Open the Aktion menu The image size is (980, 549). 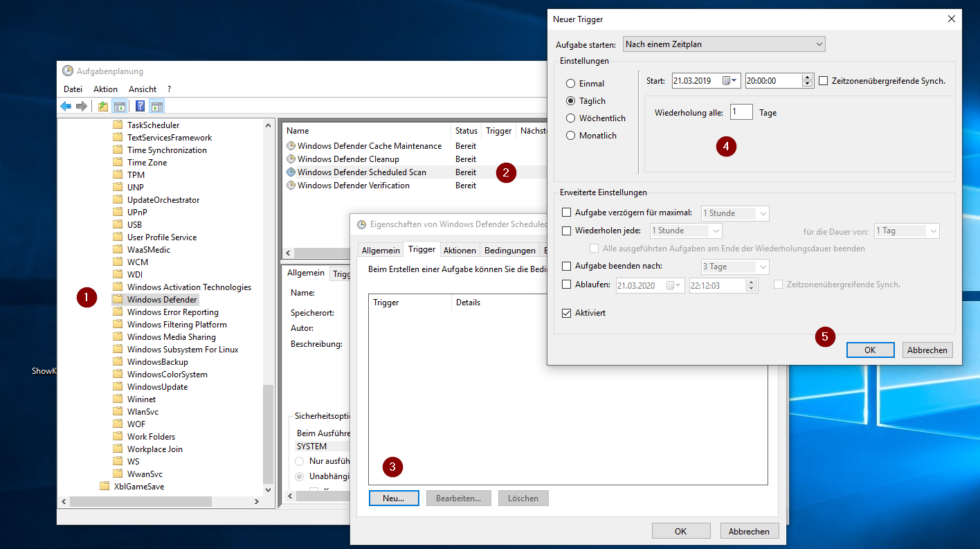click(x=106, y=89)
